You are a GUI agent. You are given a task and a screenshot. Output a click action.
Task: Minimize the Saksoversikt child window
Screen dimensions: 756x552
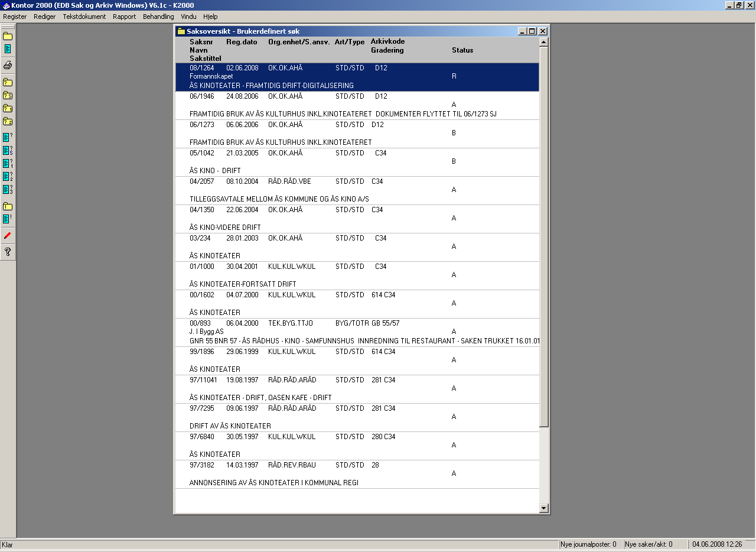[x=523, y=31]
